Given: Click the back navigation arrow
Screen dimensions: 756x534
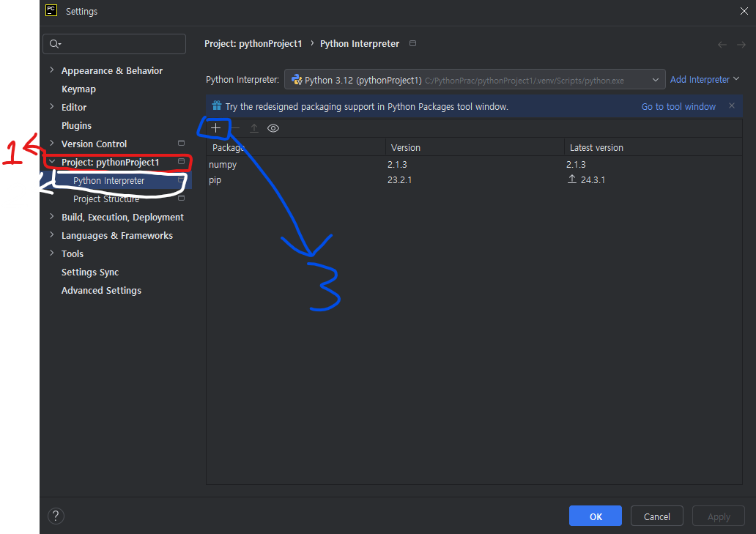Looking at the screenshot, I should [x=722, y=45].
